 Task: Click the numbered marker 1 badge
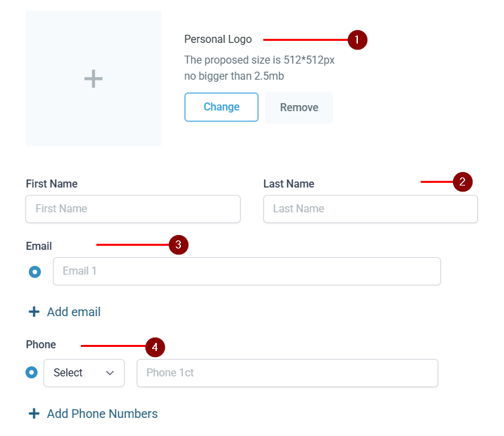tap(357, 40)
